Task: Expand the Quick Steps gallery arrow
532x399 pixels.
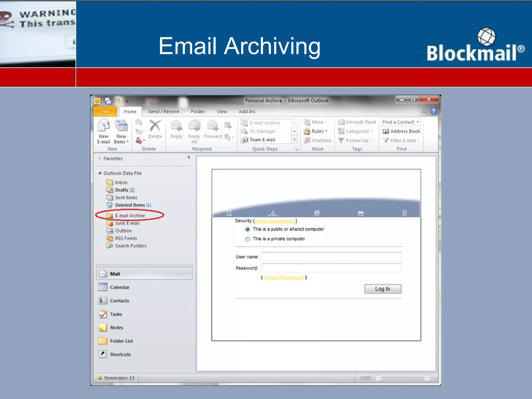Action: click(294, 140)
